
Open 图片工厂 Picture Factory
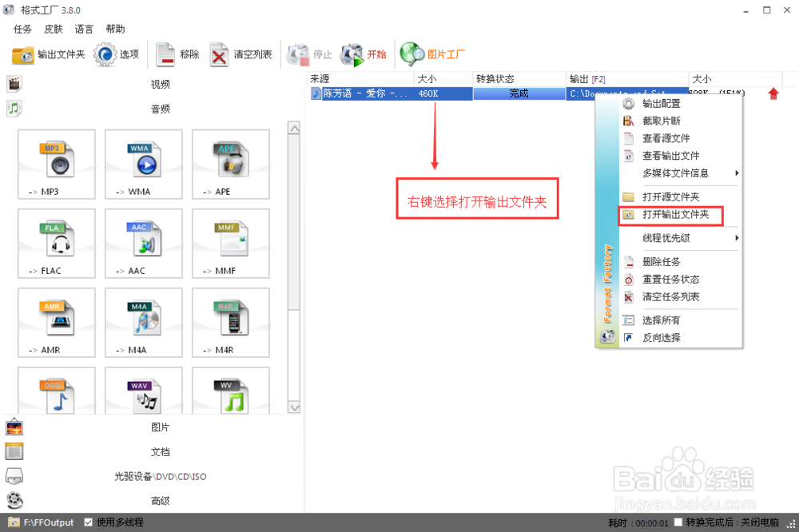432,54
